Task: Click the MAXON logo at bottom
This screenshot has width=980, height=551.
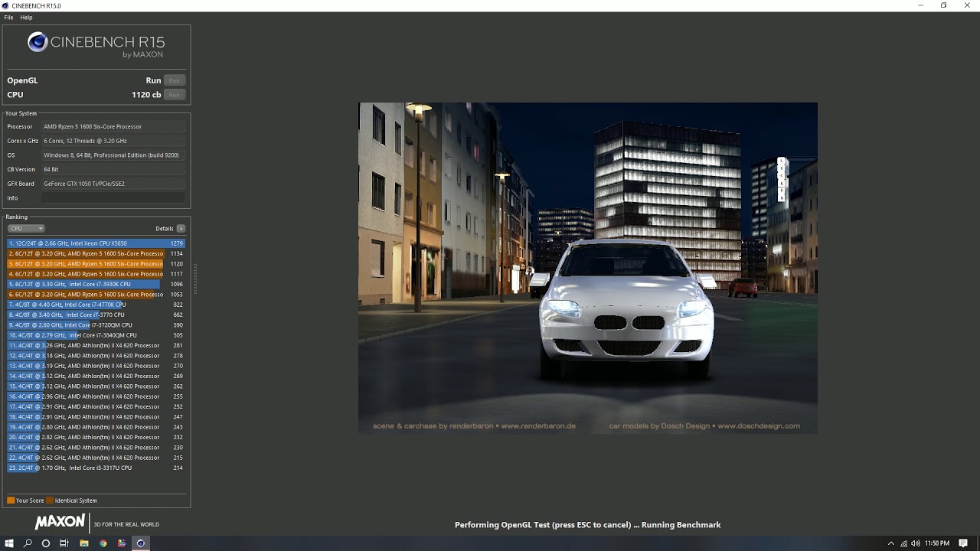Action: click(60, 522)
